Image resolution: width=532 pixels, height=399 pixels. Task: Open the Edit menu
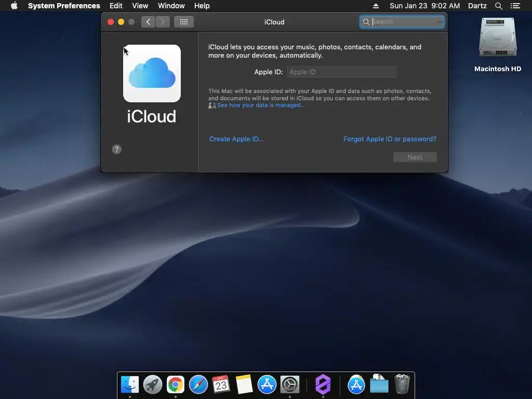pyautogui.click(x=116, y=6)
